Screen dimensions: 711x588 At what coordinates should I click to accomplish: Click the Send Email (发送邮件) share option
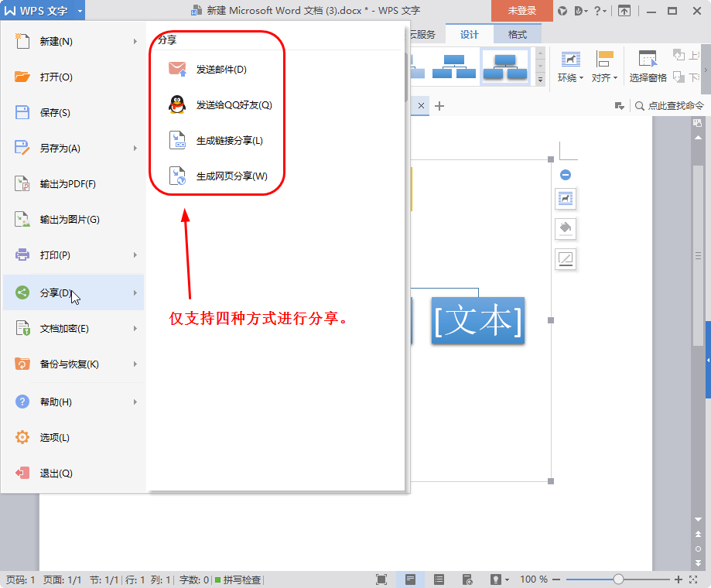(x=207, y=70)
